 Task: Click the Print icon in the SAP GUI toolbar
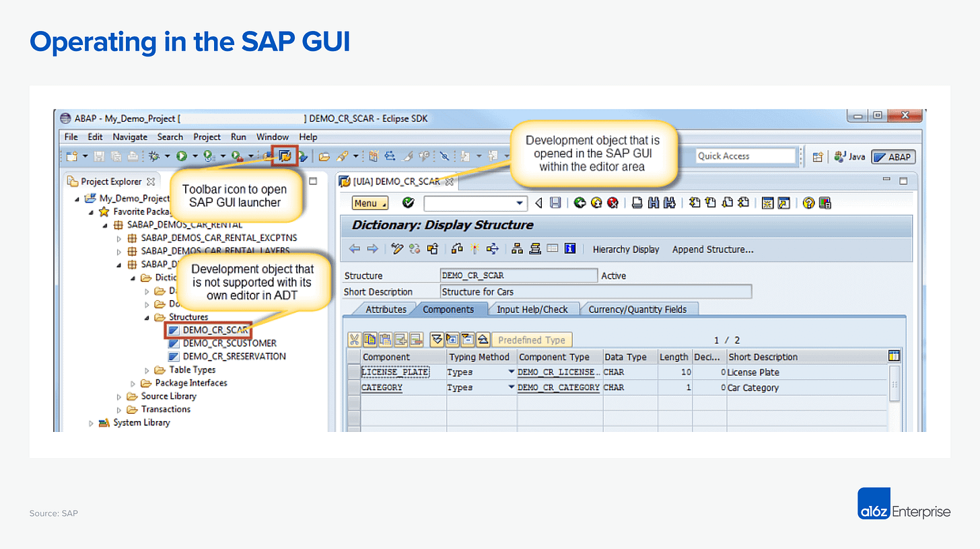(637, 203)
